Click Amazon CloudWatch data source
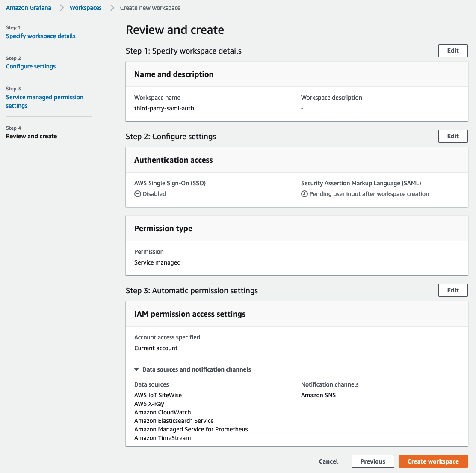 click(163, 412)
